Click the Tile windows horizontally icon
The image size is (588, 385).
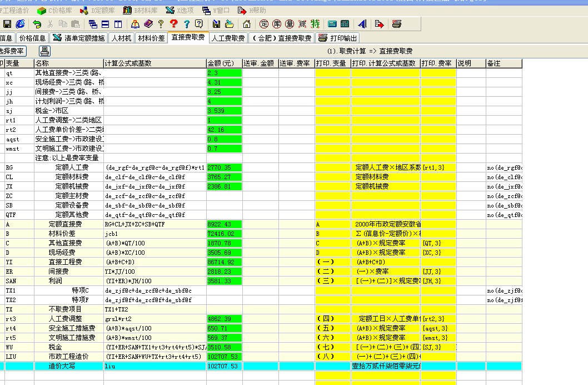(x=106, y=24)
